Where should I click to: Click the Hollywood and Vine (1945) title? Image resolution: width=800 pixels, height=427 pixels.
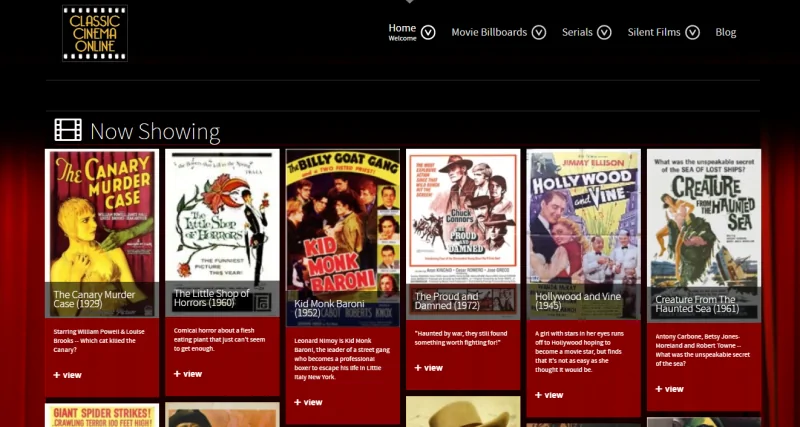point(578,301)
